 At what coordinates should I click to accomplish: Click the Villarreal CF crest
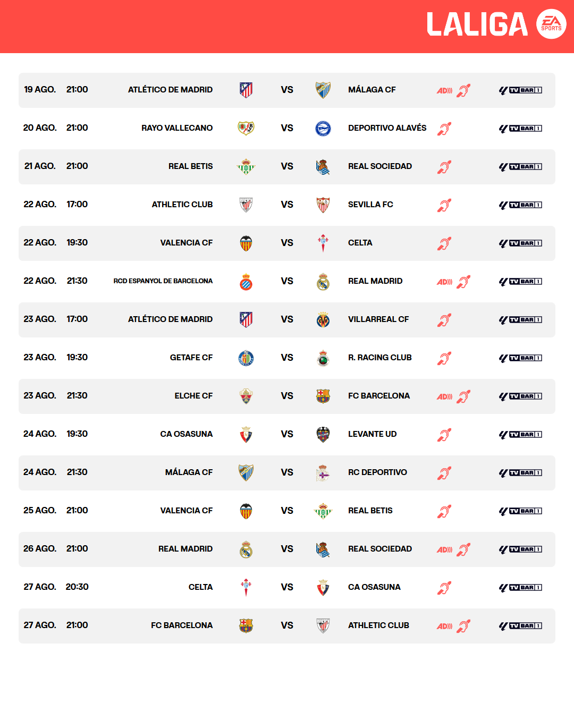click(x=323, y=319)
